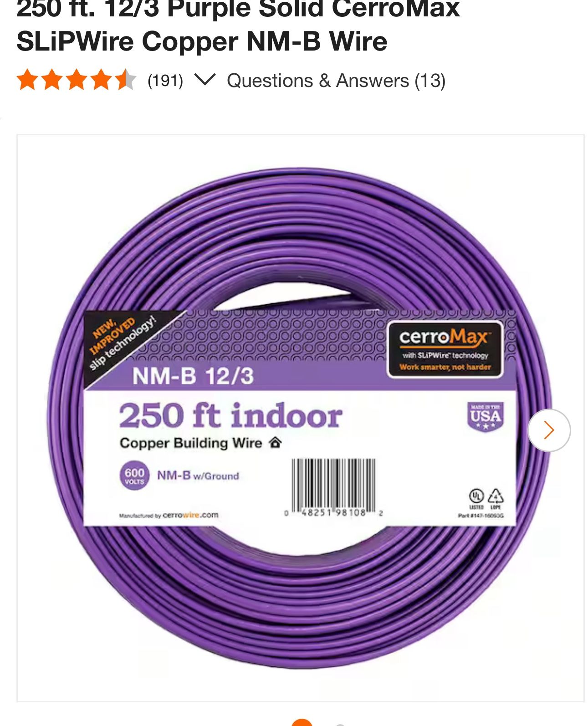The image size is (588, 726).
Task: Click the cerrowire.com manufacturer text
Action: (x=190, y=515)
